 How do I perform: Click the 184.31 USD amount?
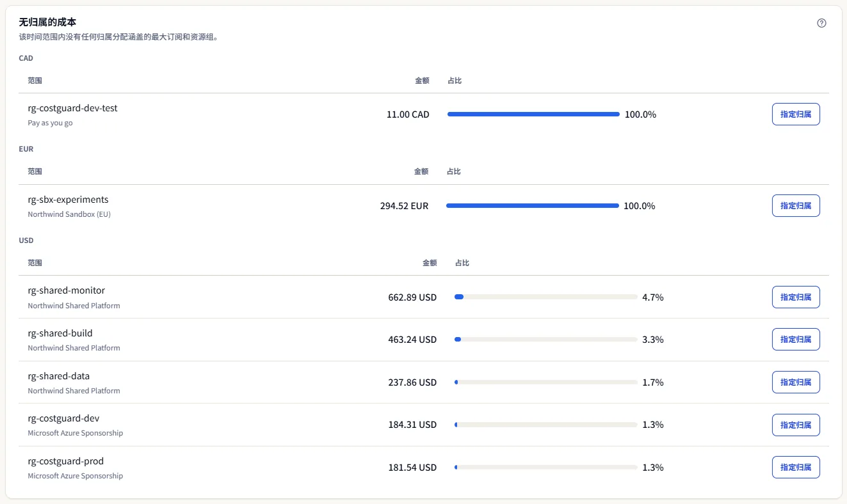[x=412, y=425]
